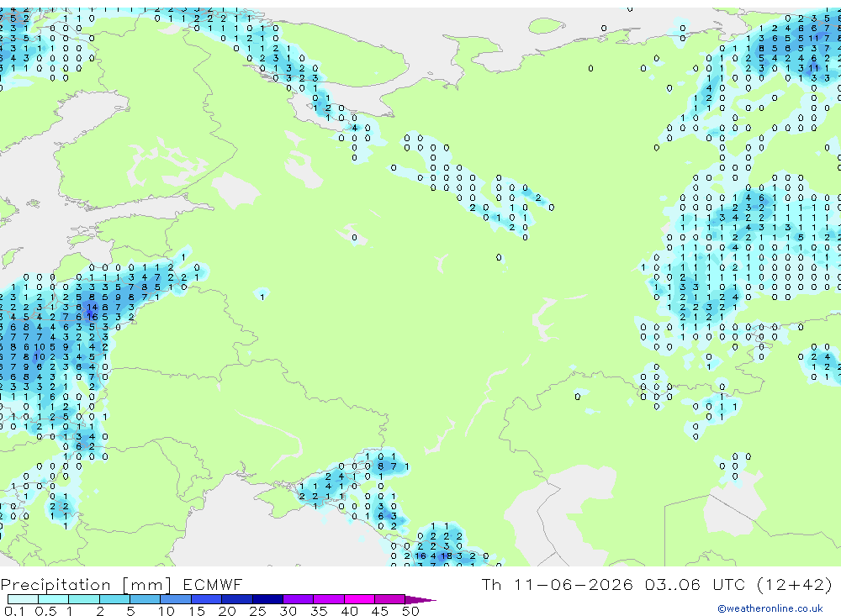
Task: Pick the 10–15 mm legend color box
Action: pyautogui.click(x=176, y=599)
